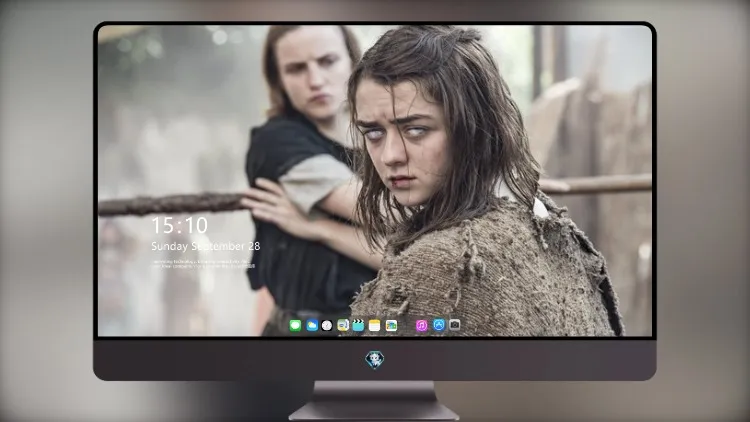Open the pink iTunes music icon
The width and height of the screenshot is (750, 422).
pos(421,325)
